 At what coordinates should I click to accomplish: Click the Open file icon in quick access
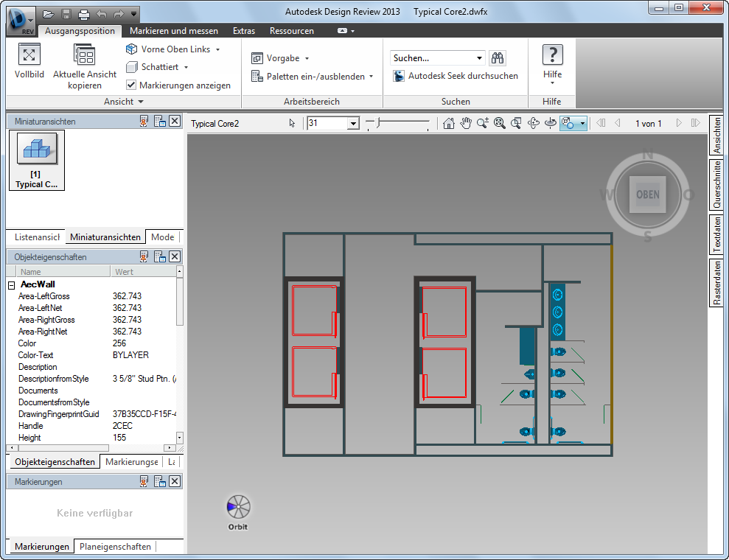[48, 15]
